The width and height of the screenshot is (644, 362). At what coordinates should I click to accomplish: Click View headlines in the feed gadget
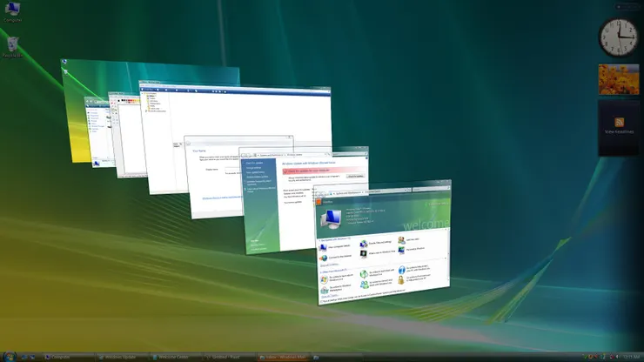[619, 132]
